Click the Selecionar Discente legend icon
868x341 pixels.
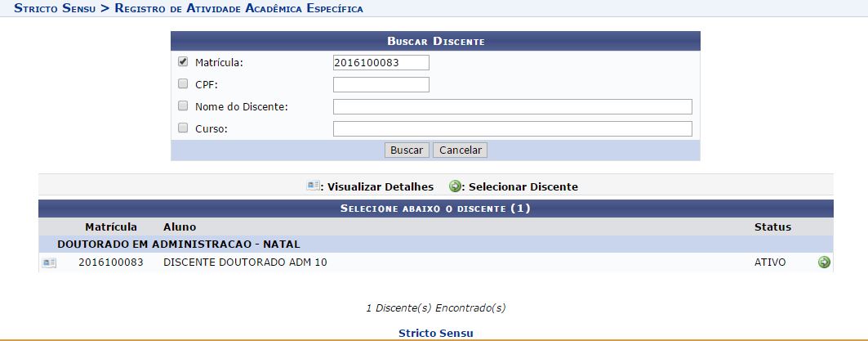(x=455, y=186)
